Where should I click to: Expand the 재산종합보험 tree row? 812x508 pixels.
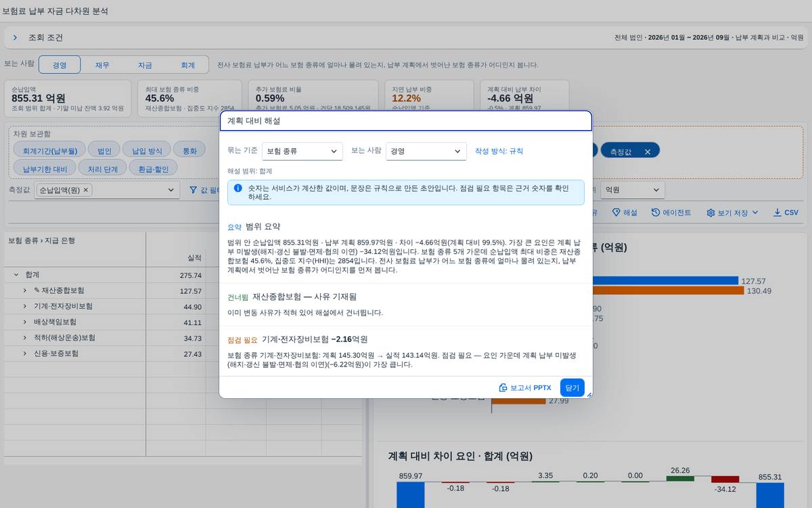[25, 291]
